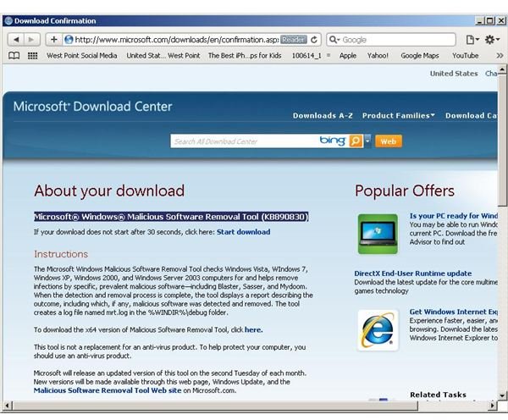The height and width of the screenshot is (420, 508).
Task: Click the Instructions heading
Action: click(61, 254)
